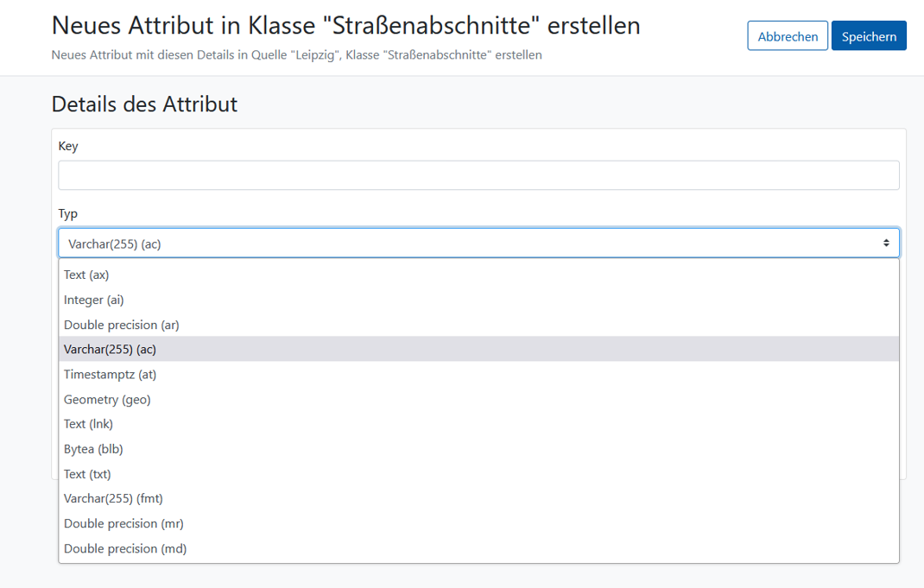The image size is (924, 588).
Task: Focus the Key input field
Action: pyautogui.click(x=478, y=175)
